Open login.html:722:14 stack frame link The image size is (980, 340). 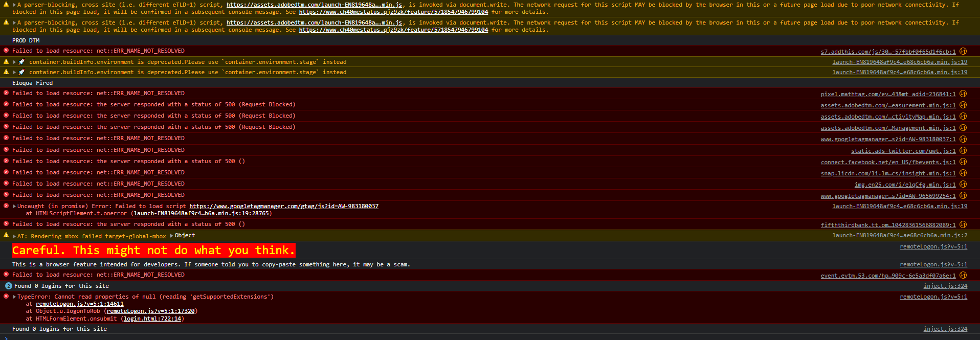[152, 319]
